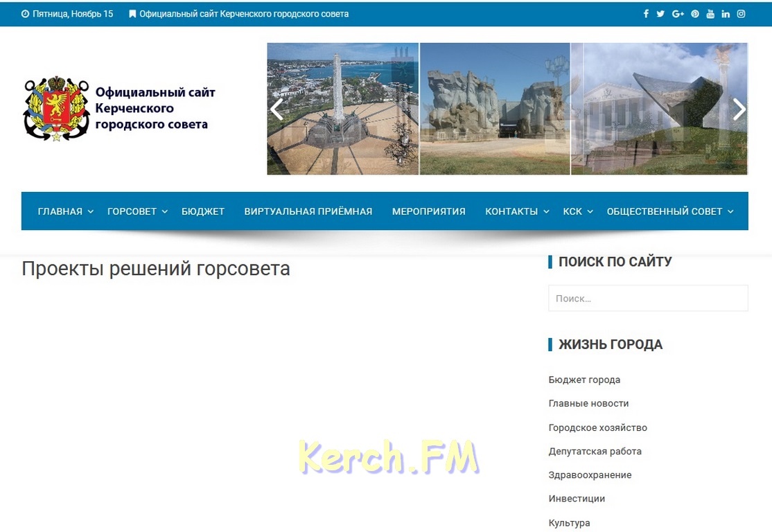This screenshot has height=532, width=772.
Task: Open the Главные новости category link
Action: [588, 403]
